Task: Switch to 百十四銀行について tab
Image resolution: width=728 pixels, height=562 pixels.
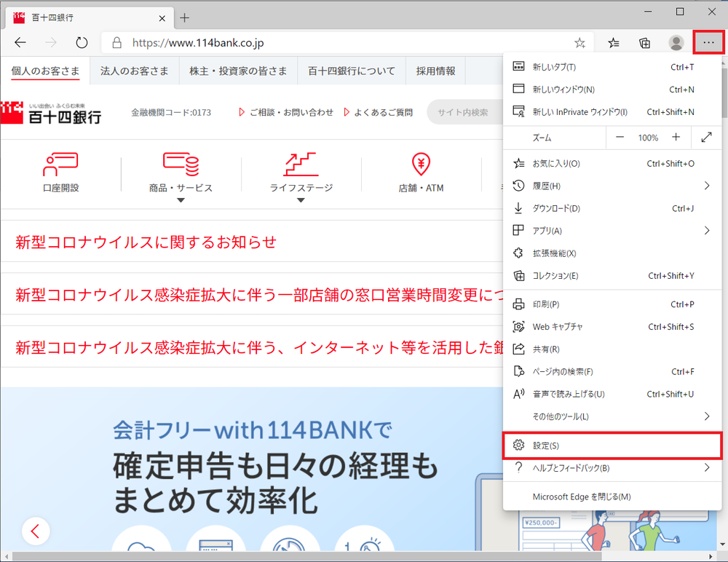Action: click(352, 71)
